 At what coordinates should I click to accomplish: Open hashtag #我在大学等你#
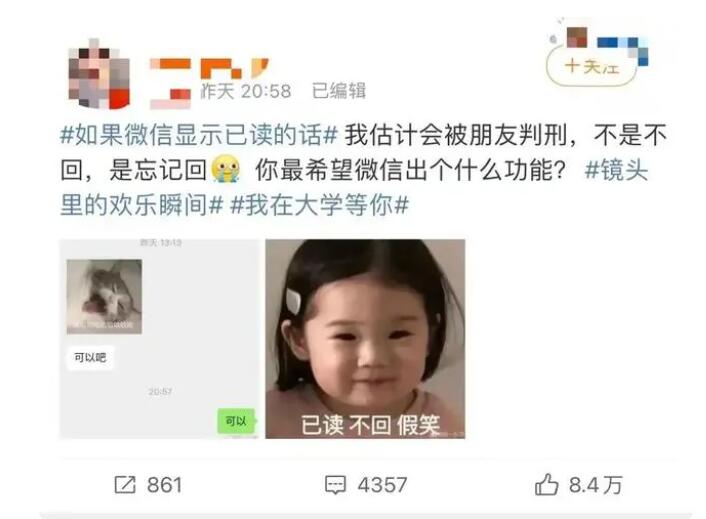tap(319, 205)
